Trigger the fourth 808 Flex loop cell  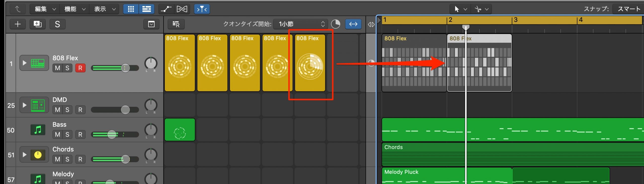tap(277, 63)
